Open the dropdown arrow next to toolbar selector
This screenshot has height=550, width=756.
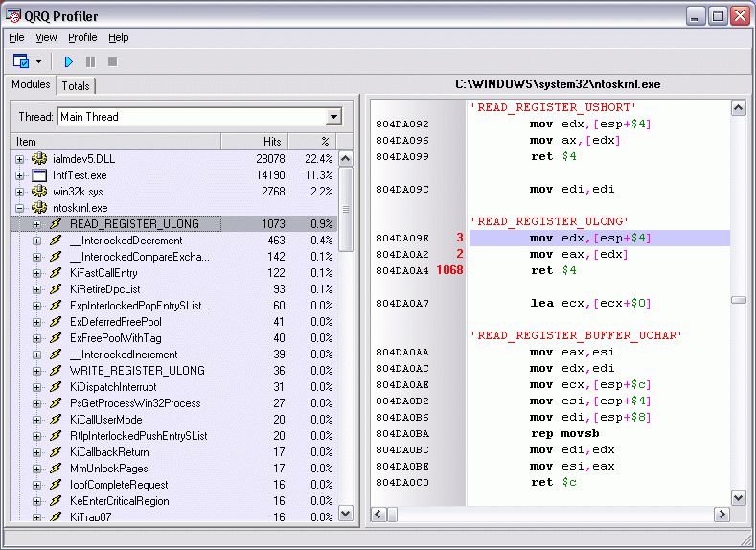point(39,61)
